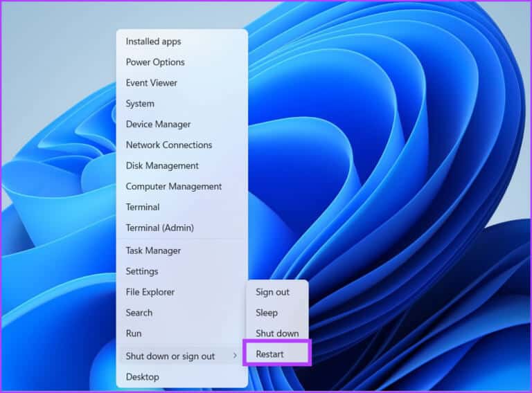The width and height of the screenshot is (532, 393).
Task: Open Disk Management
Action: coord(182,165)
